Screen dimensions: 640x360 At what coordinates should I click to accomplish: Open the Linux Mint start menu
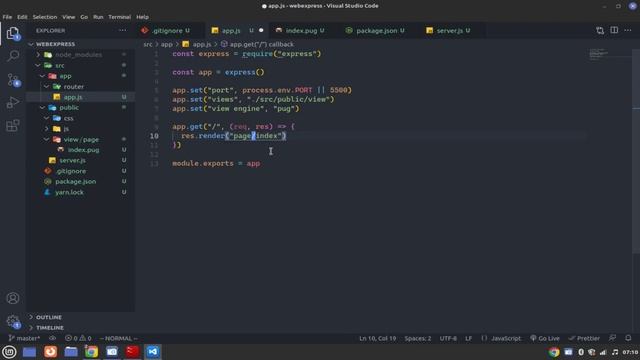tap(9, 352)
